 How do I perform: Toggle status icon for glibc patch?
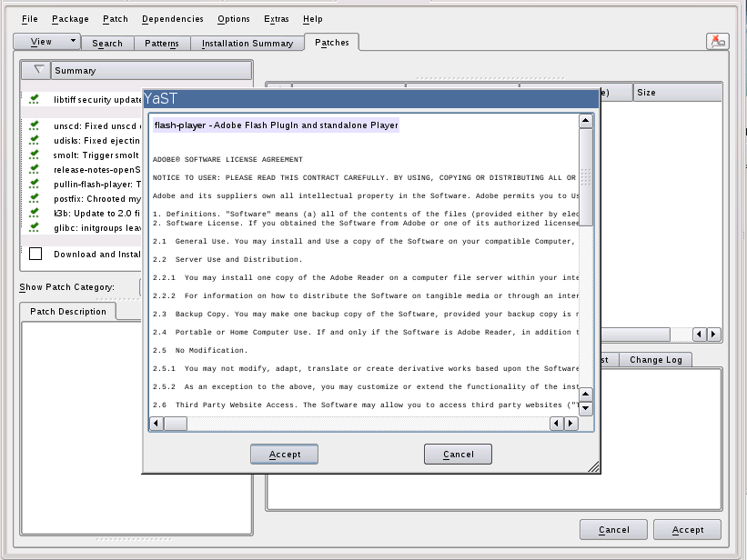(34, 227)
